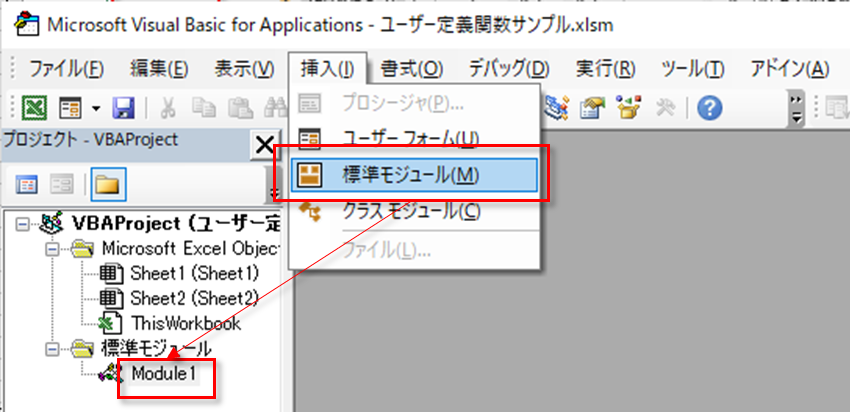Open the ツール(T) menu
The image size is (850, 412).
(x=693, y=69)
